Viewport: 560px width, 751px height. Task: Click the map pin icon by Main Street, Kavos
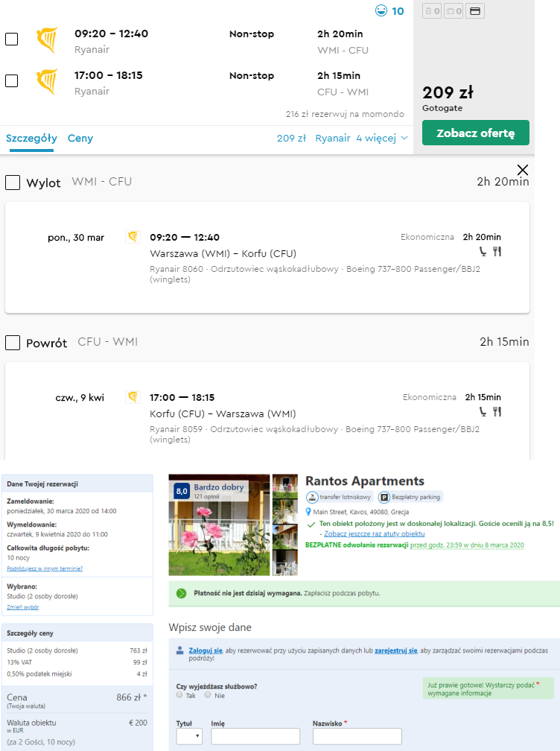point(308,512)
